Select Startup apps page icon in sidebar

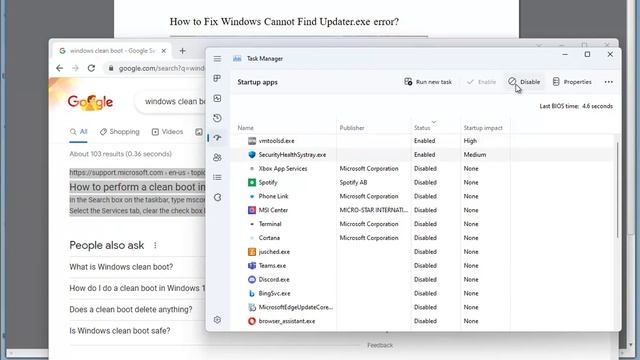coord(217,138)
